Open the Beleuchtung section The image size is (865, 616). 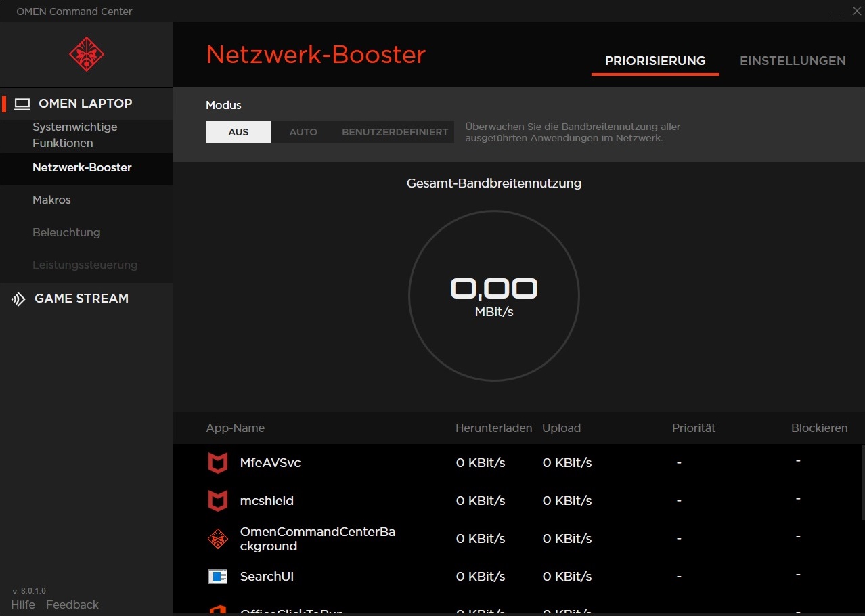(66, 232)
